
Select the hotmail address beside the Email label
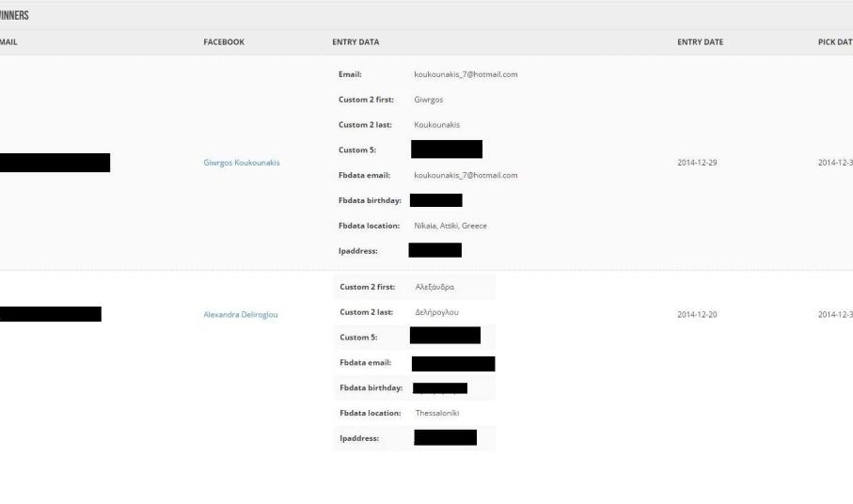coord(466,74)
